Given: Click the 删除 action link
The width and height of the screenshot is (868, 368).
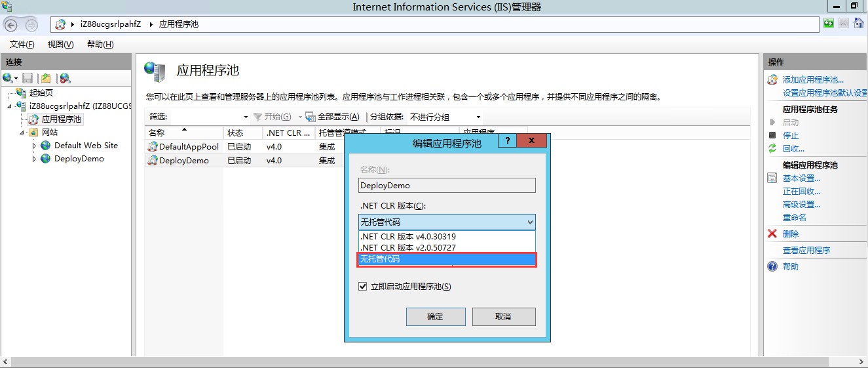Looking at the screenshot, I should (x=791, y=234).
